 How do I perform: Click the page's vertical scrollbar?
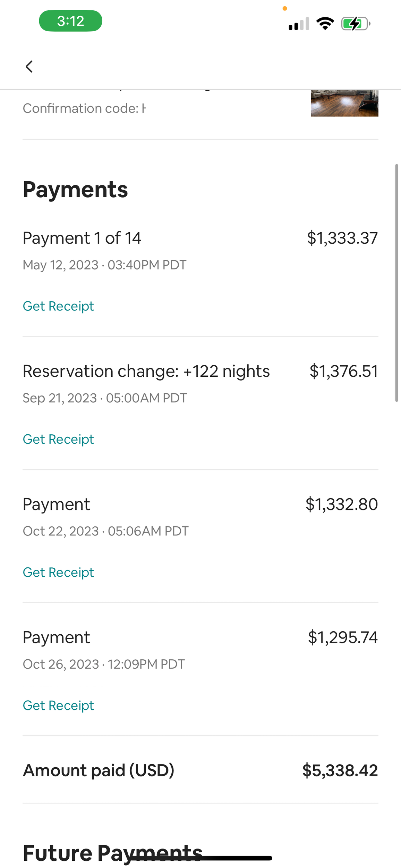(x=396, y=283)
